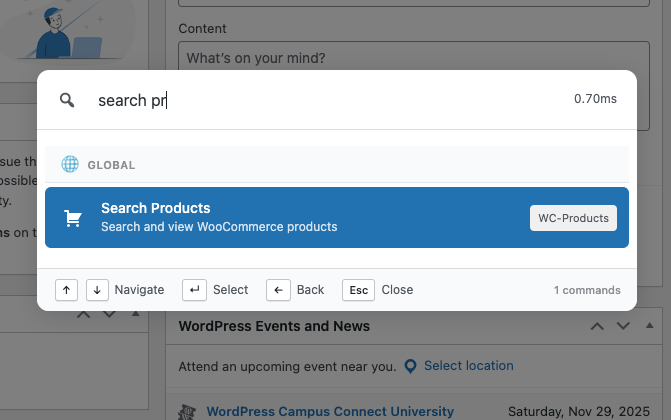
Task: Move Events and News panel down
Action: 623,326
